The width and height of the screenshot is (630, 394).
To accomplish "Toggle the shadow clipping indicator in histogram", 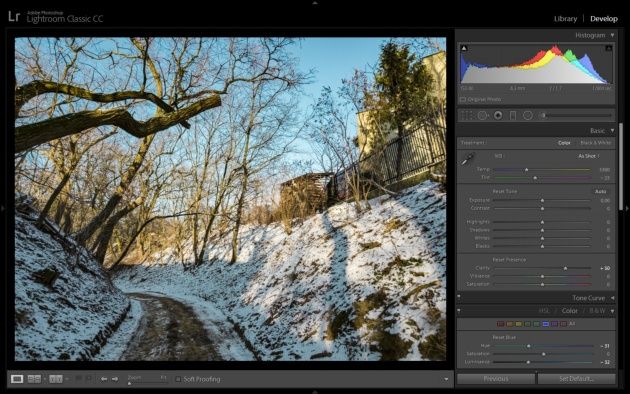I will click(464, 48).
